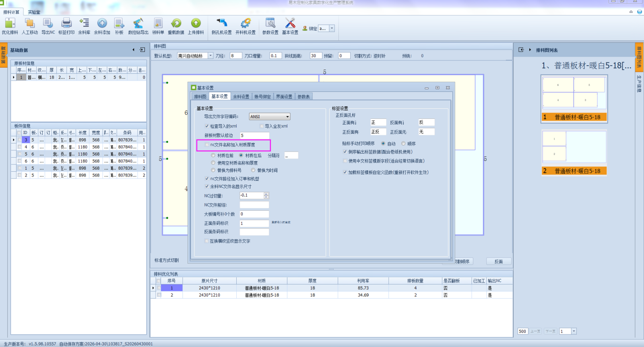Enable nc文件名称加入材质厚度 checkbox

[207, 145]
